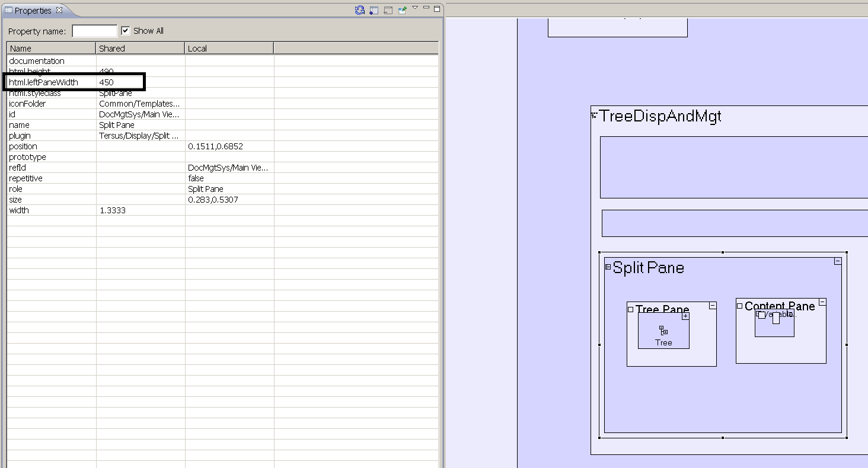Image resolution: width=868 pixels, height=468 pixels.
Task: Collapse the Content Pane element
Action: pyautogui.click(x=822, y=302)
